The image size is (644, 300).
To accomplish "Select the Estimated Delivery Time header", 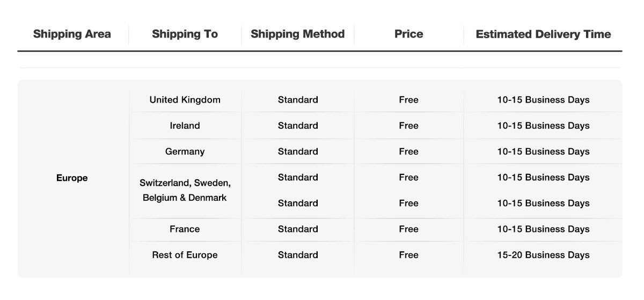I will tap(543, 34).
